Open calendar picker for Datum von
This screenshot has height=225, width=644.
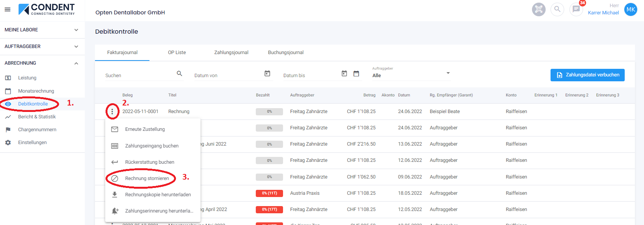[267, 74]
